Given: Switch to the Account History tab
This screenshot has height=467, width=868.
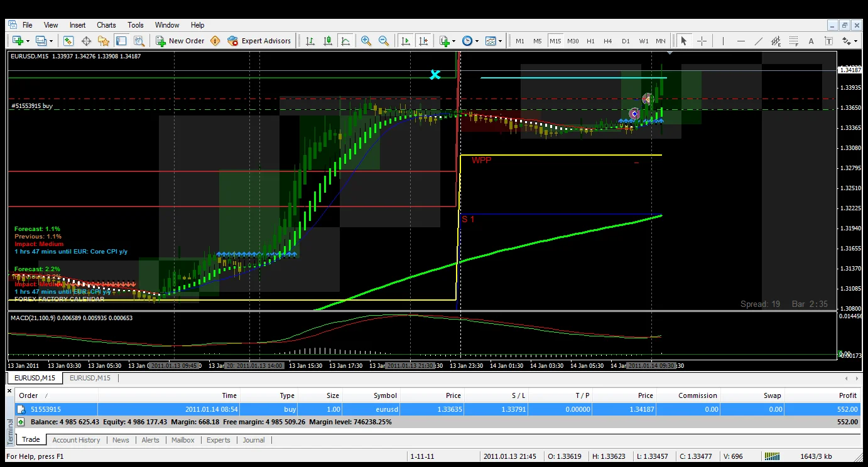Looking at the screenshot, I should coord(76,440).
